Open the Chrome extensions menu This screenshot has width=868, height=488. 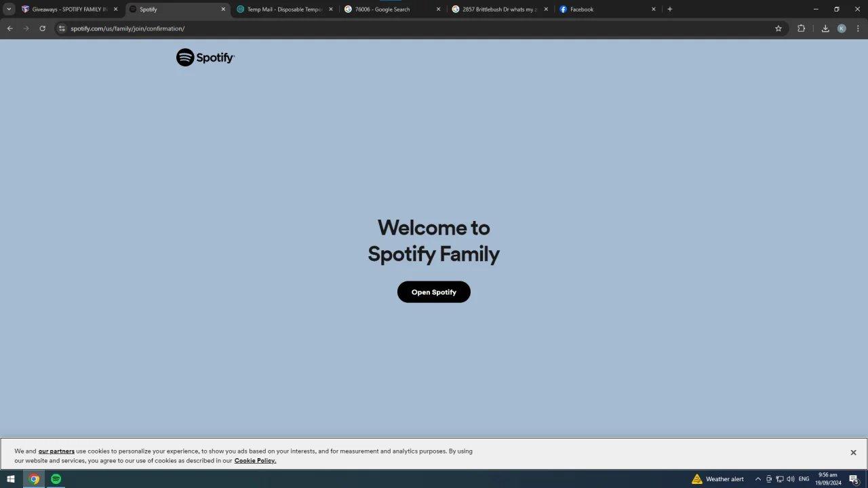801,28
